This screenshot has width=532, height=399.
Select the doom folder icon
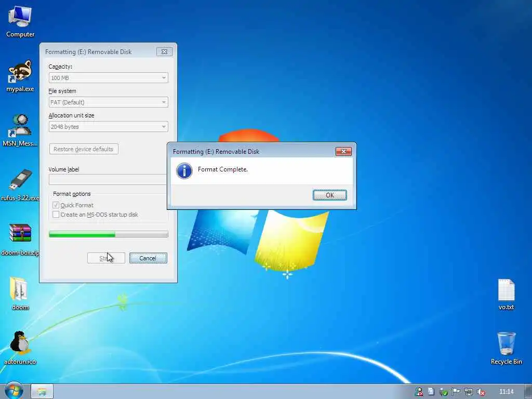[x=20, y=294]
